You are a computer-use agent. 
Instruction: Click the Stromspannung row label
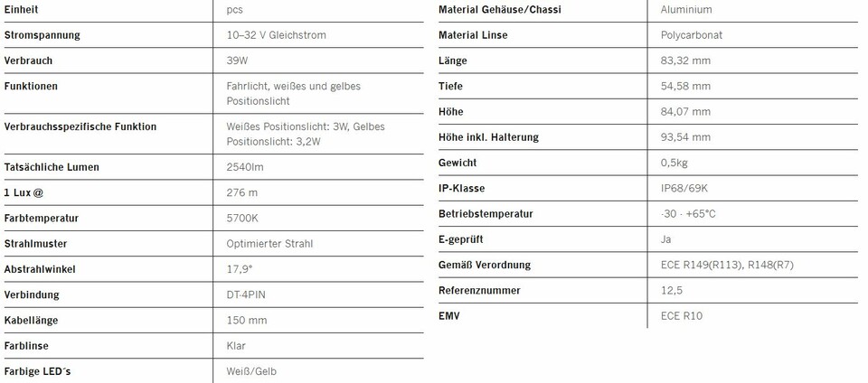point(42,35)
